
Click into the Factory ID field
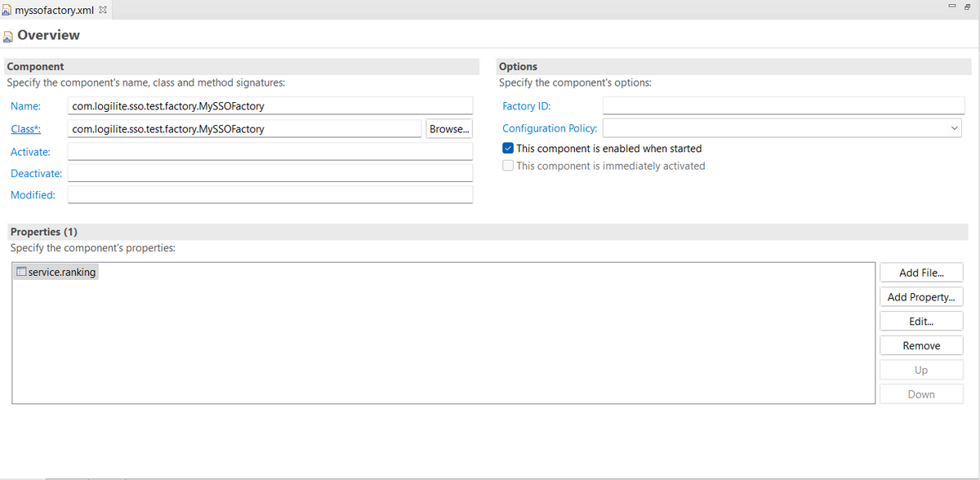[782, 106]
